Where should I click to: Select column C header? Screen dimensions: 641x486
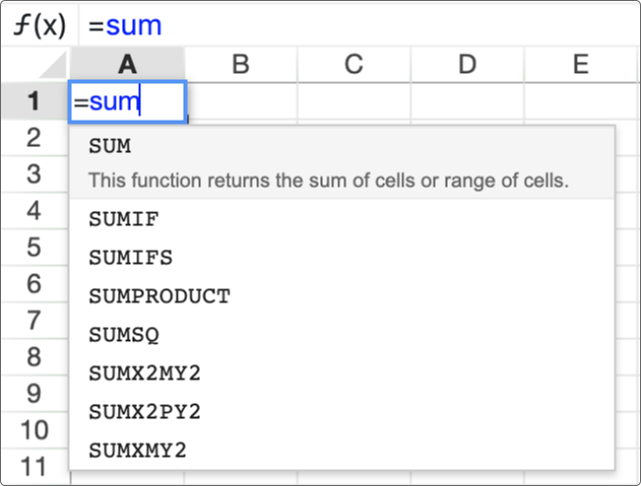354,65
